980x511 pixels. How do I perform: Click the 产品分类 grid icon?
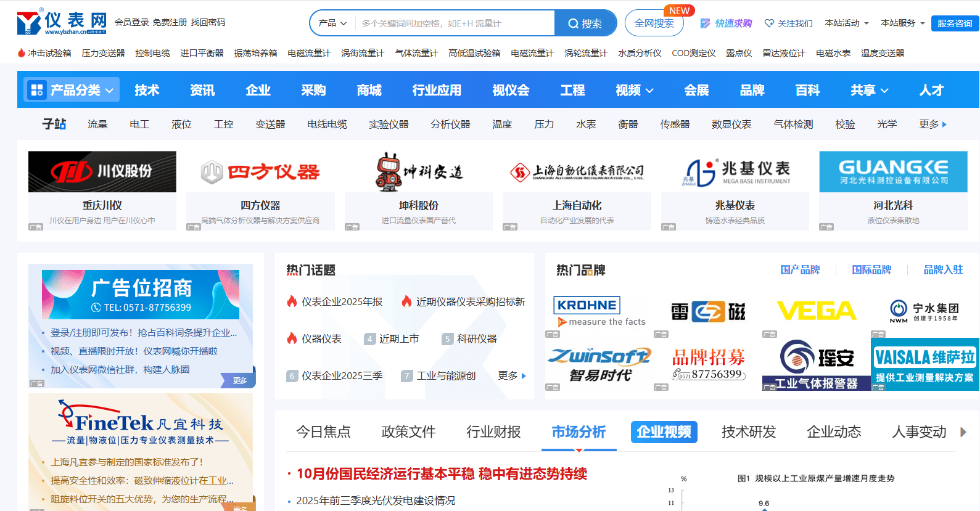[x=37, y=90]
